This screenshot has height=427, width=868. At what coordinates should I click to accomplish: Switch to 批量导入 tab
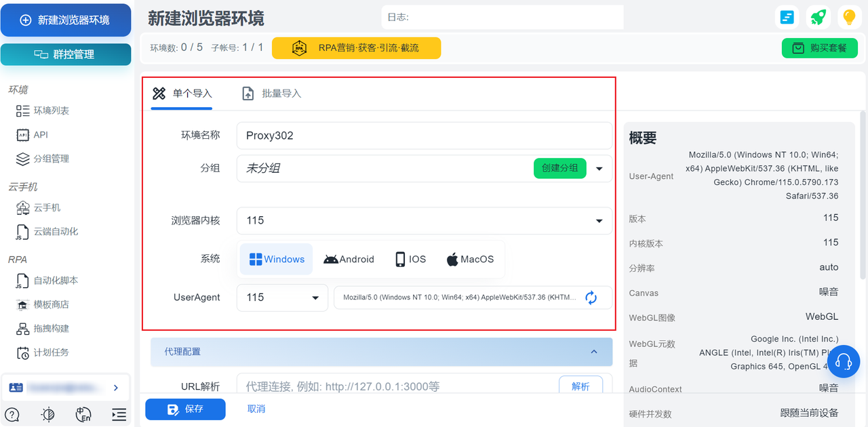pyautogui.click(x=272, y=94)
